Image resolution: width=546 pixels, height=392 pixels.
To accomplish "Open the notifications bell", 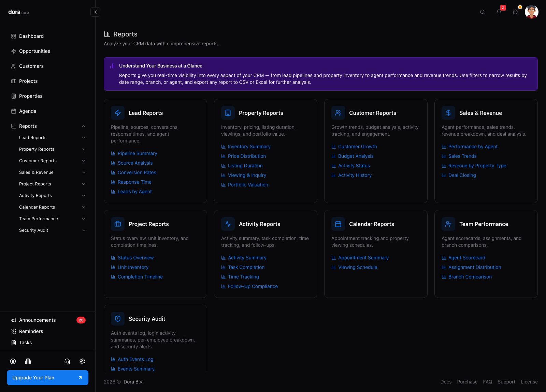I will pos(499,12).
